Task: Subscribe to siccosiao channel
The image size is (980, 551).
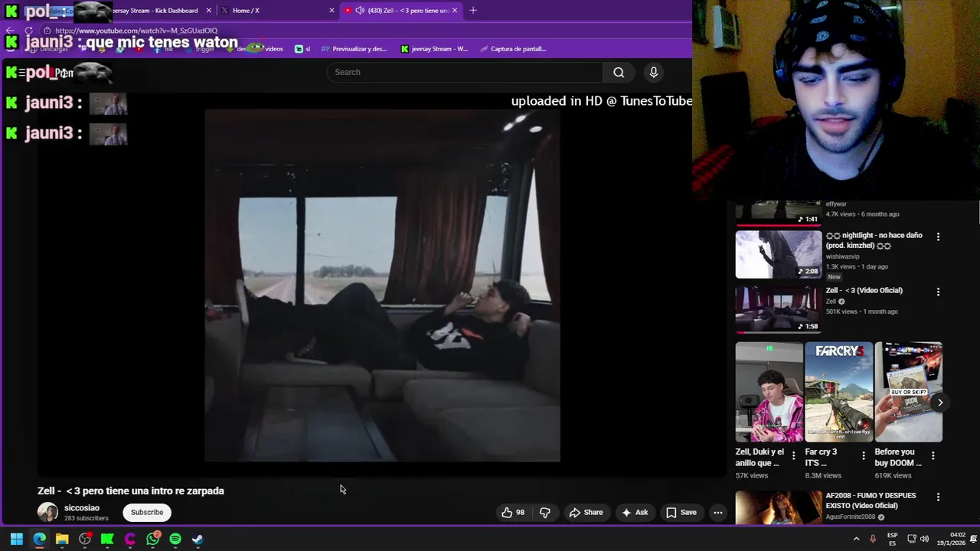Action: click(x=146, y=513)
